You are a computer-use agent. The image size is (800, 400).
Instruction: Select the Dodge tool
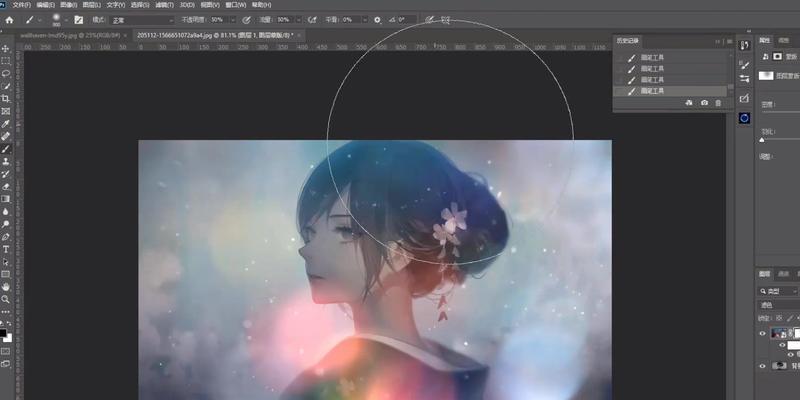point(6,224)
